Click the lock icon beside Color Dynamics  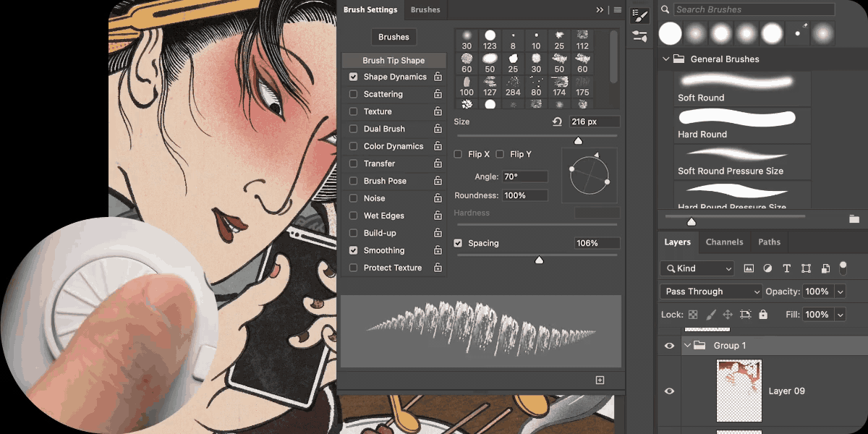point(438,146)
